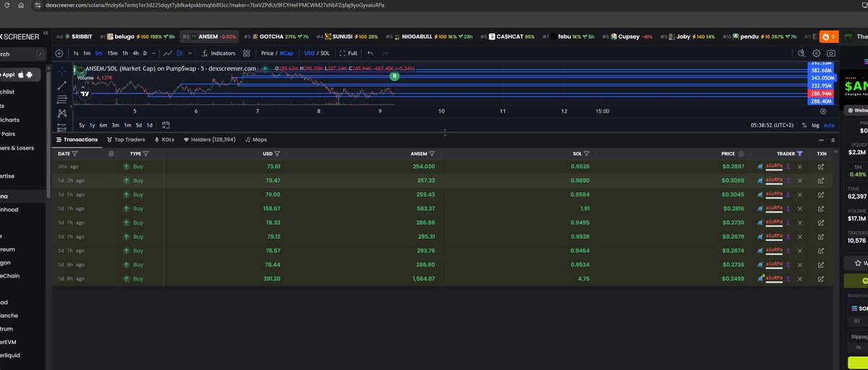The image size is (868, 370).
Task: Open the fx Indicators menu
Action: [218, 53]
